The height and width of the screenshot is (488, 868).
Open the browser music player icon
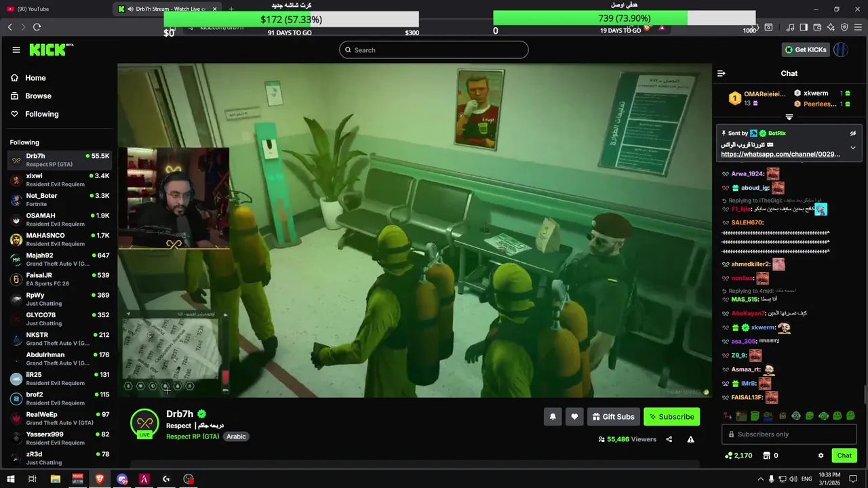[x=790, y=27]
